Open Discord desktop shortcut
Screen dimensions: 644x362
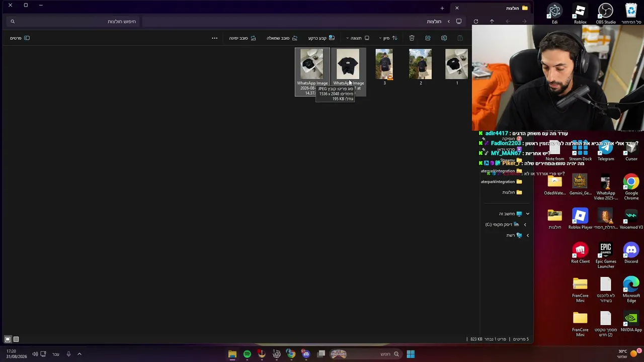[631, 253]
